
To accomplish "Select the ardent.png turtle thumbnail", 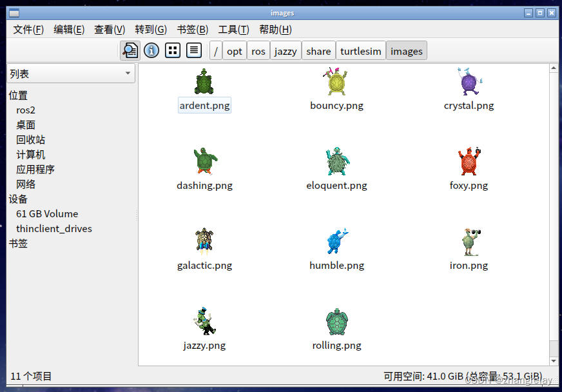I will [204, 81].
